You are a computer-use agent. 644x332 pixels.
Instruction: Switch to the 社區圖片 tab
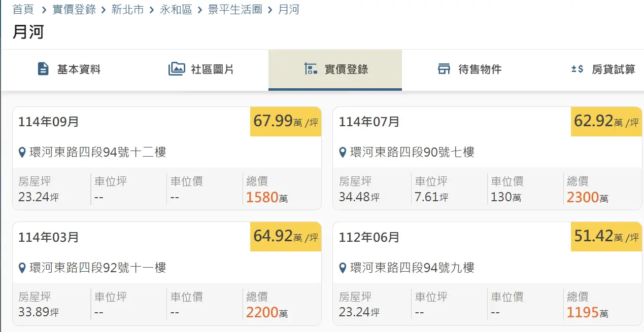(x=212, y=69)
